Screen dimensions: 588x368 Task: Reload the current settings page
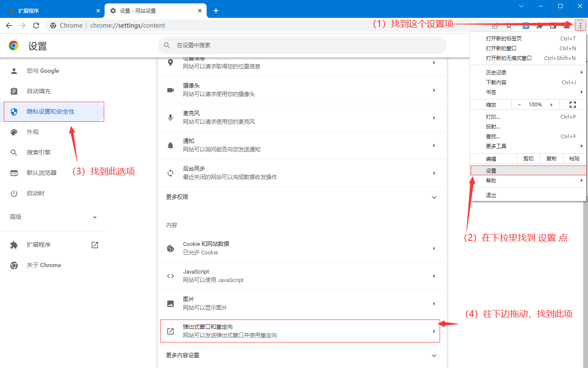36,26
